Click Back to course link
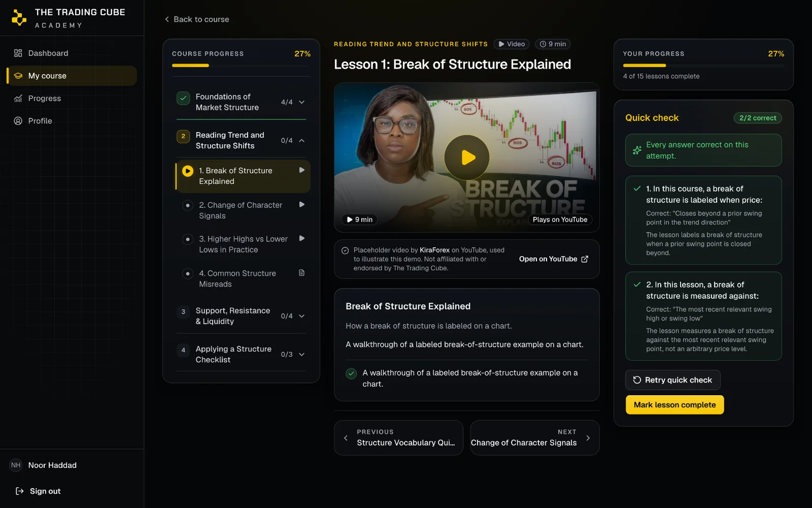812x508 pixels. click(x=197, y=19)
